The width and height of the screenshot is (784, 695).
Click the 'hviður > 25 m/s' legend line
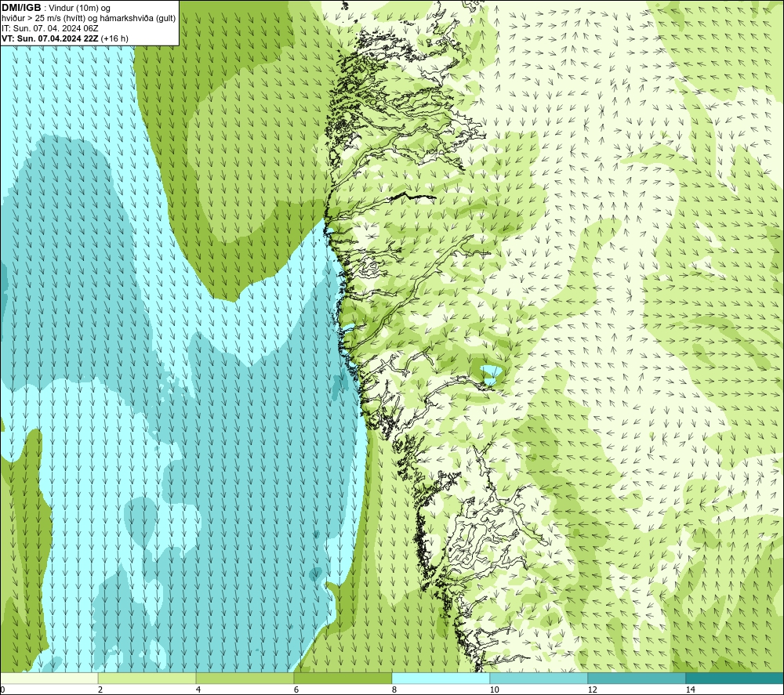coord(89,19)
